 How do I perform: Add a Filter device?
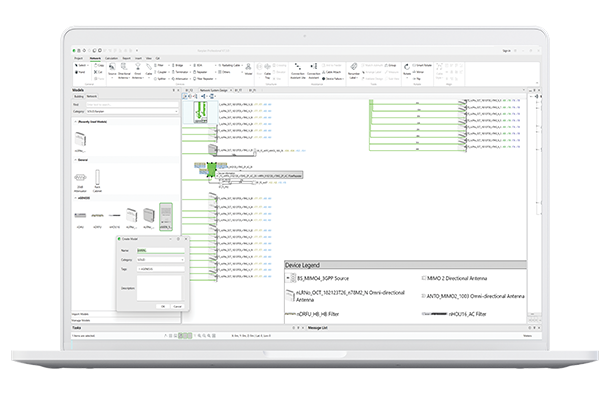pyautogui.click(x=160, y=65)
